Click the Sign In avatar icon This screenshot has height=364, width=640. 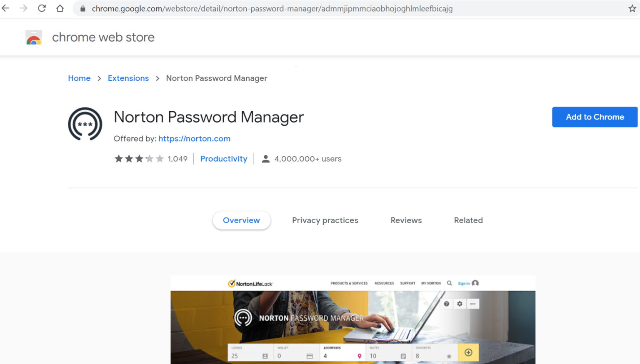click(475, 283)
